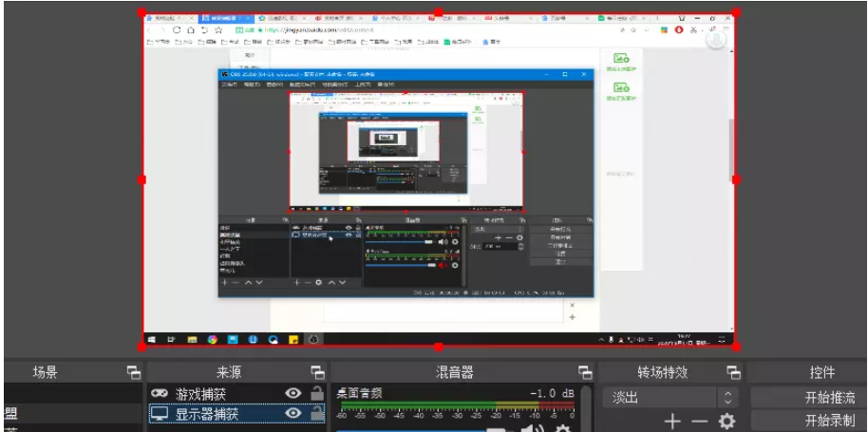
Task: Add a source in the previewed OBS window
Action: [297, 282]
